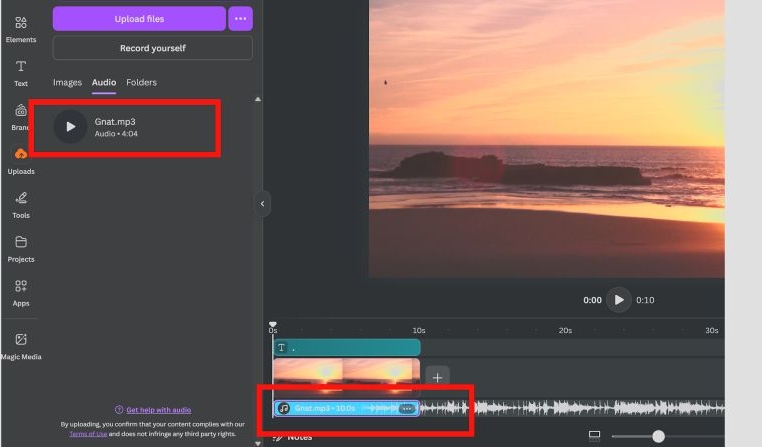
Task: Collapse the side panel with the arrow handle
Action: tap(262, 204)
